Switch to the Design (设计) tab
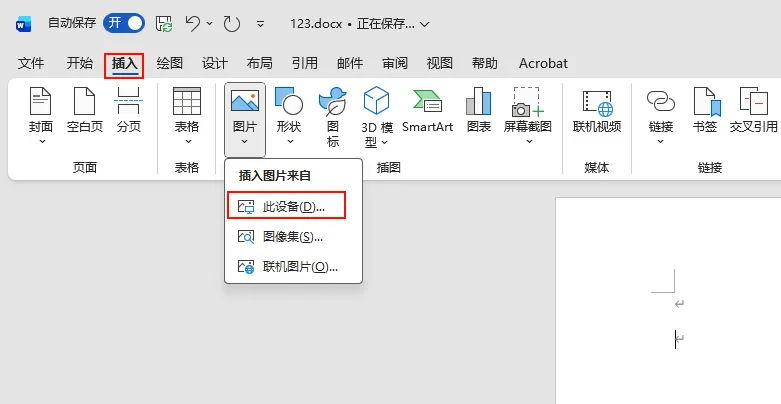This screenshot has height=404, width=781. tap(215, 63)
